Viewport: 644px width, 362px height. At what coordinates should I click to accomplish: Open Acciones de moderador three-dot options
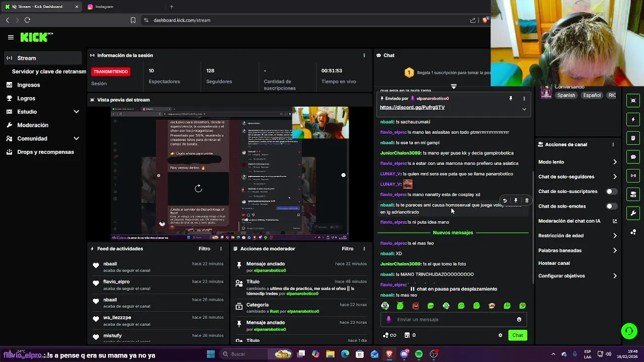(x=364, y=249)
